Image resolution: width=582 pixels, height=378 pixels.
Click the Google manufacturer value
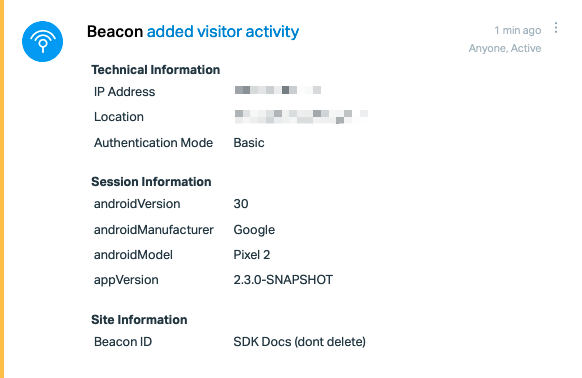click(x=254, y=230)
